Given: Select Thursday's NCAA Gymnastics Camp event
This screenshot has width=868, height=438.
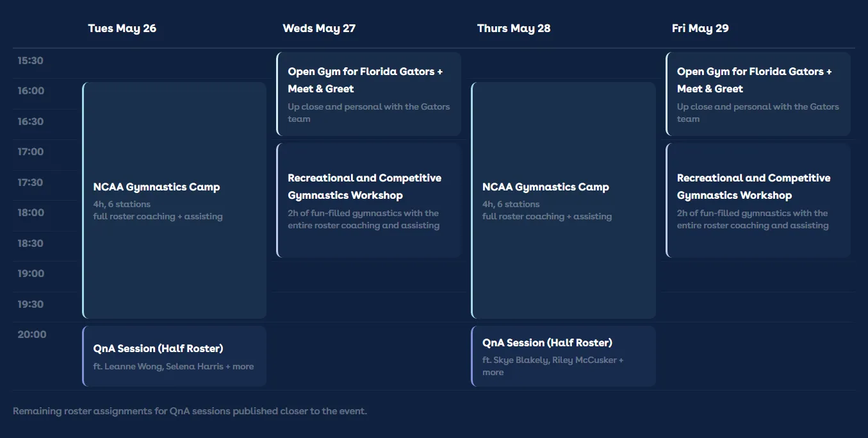Looking at the screenshot, I should point(562,200).
